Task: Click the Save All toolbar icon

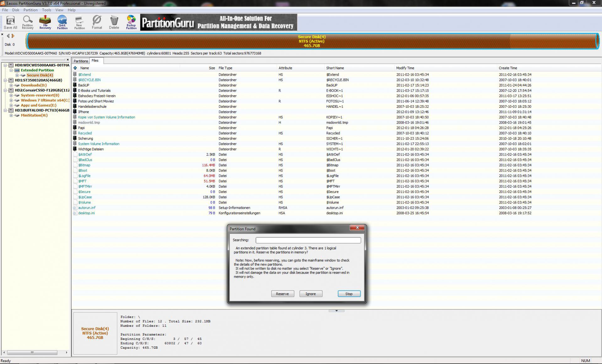Action: click(10, 22)
